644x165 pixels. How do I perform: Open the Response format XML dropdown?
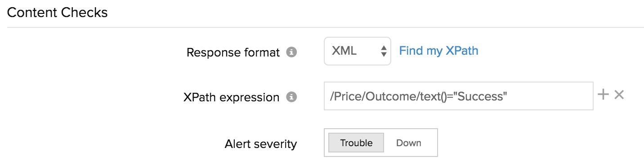pos(358,51)
